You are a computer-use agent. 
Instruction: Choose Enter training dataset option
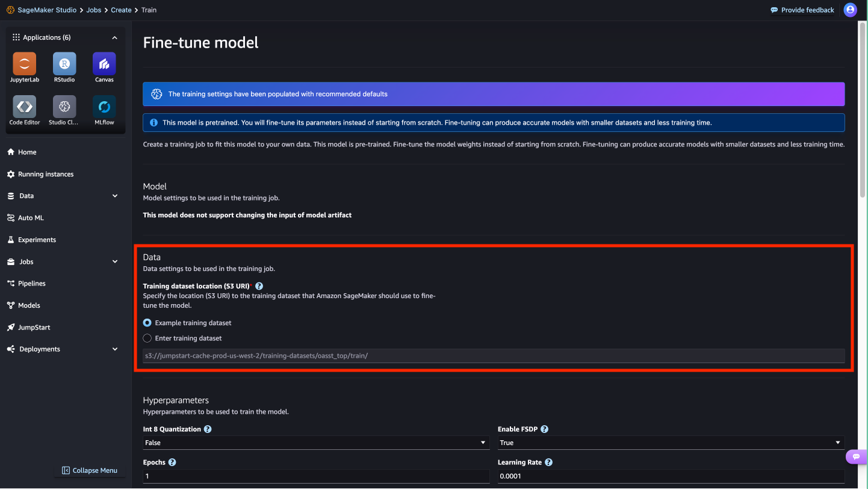point(147,338)
